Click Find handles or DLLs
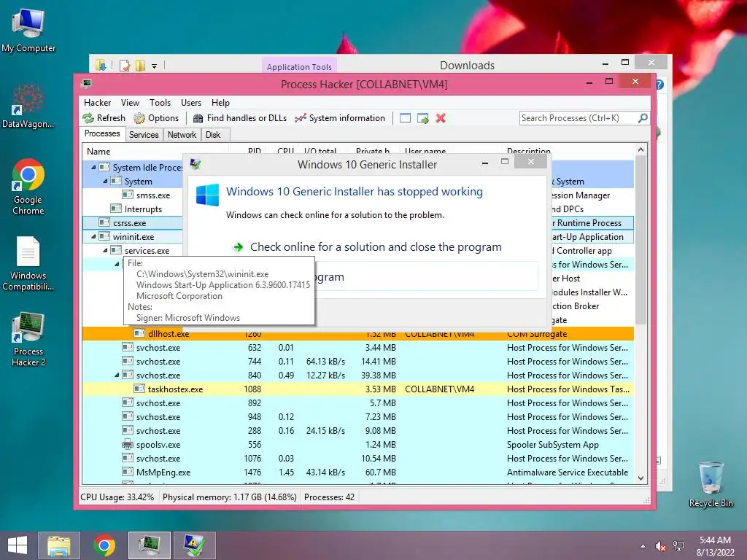 [x=239, y=118]
